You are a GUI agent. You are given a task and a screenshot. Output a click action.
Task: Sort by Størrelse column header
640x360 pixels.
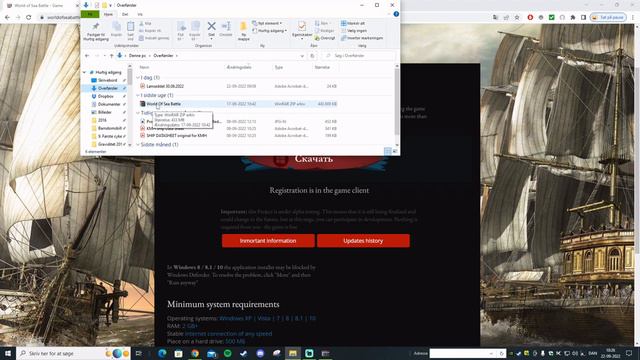tap(322, 67)
